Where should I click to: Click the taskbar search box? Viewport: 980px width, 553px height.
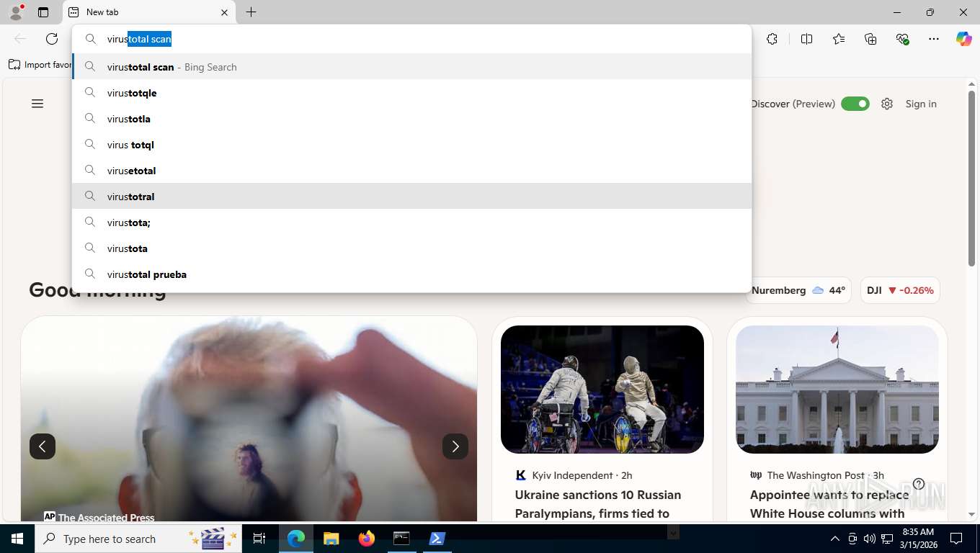click(x=138, y=539)
